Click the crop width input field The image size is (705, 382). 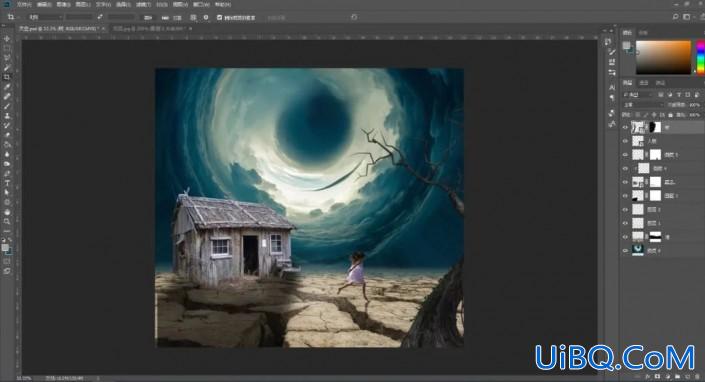(x=79, y=17)
